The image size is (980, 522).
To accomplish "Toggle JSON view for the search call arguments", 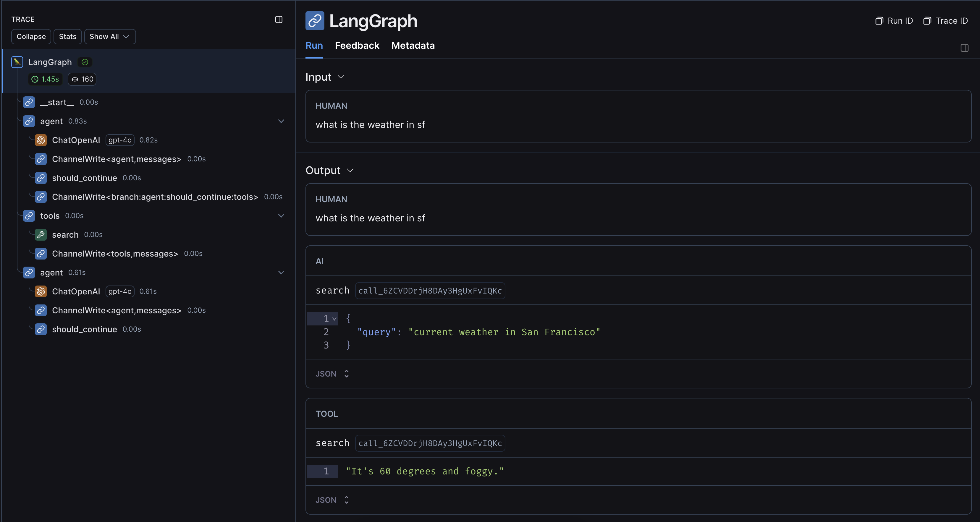I will click(331, 374).
